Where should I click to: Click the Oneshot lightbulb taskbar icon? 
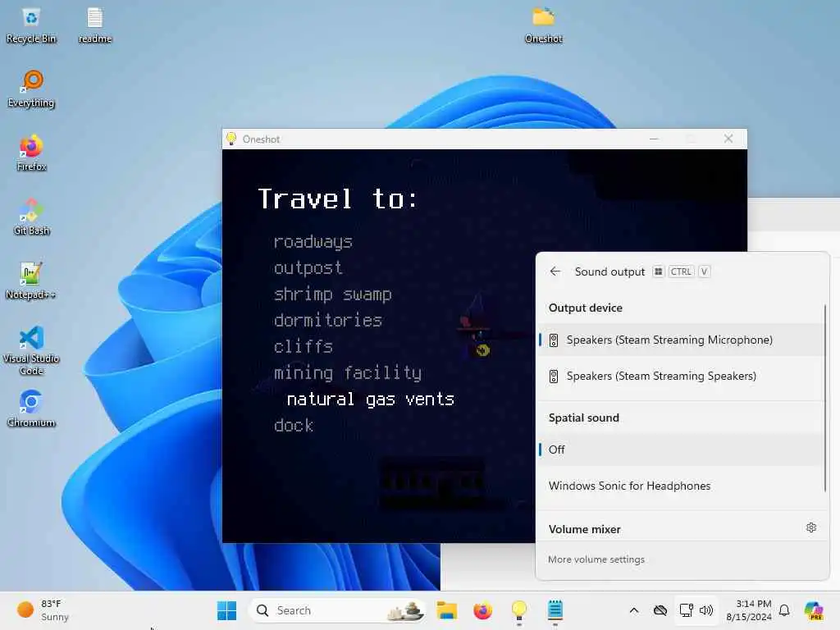(x=519, y=610)
